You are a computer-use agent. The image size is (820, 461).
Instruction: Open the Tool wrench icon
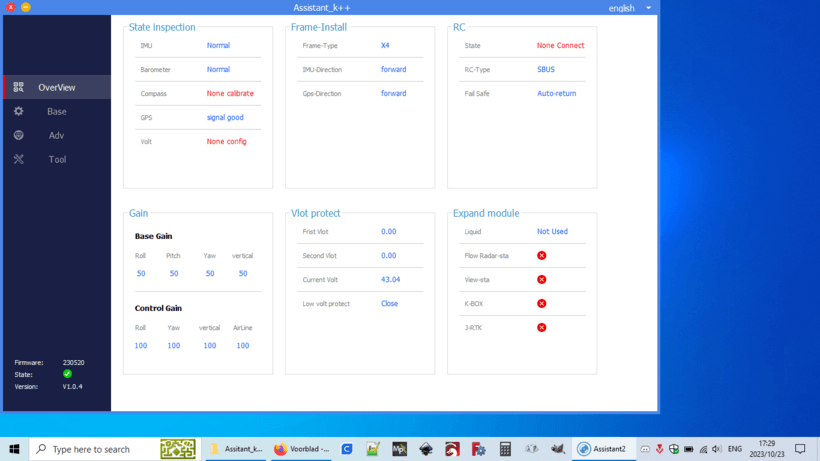click(18, 160)
